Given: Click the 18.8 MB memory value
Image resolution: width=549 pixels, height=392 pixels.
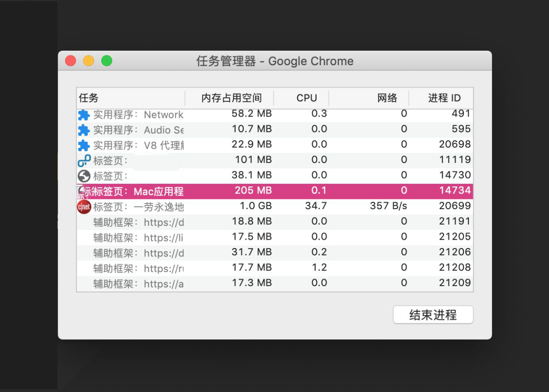Looking at the screenshot, I should click(x=251, y=221).
